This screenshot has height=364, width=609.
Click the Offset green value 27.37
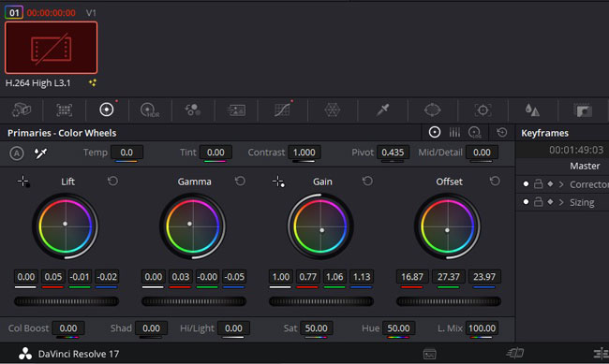pos(448,277)
